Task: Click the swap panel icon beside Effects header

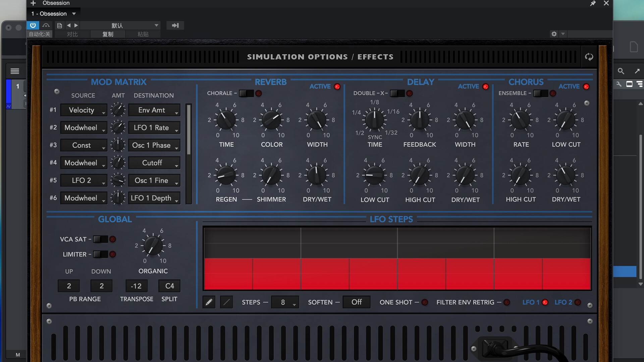Action: (589, 57)
